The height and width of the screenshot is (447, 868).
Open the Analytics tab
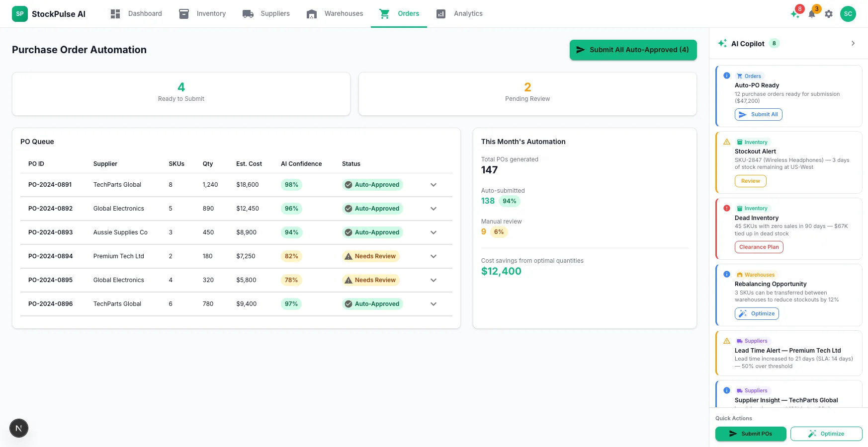pos(459,14)
